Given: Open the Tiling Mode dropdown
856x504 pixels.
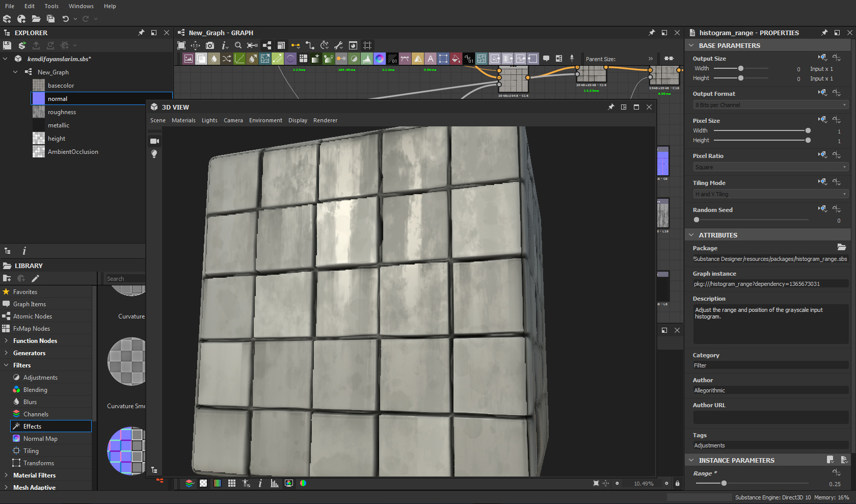Looking at the screenshot, I should click(x=769, y=194).
